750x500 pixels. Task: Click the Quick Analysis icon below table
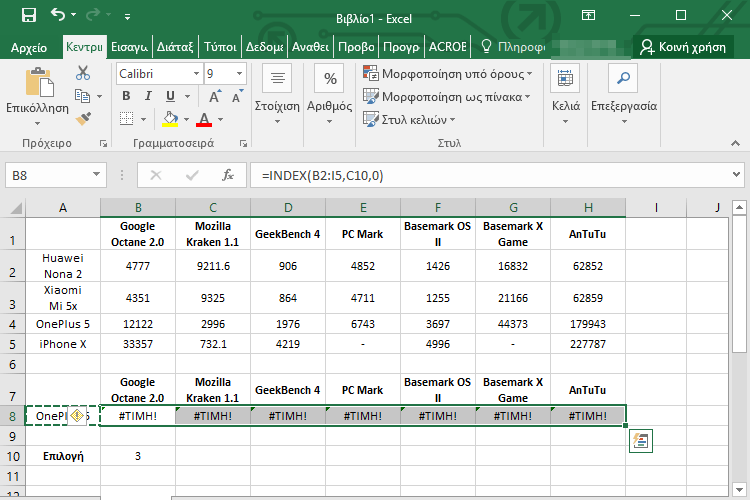point(640,441)
